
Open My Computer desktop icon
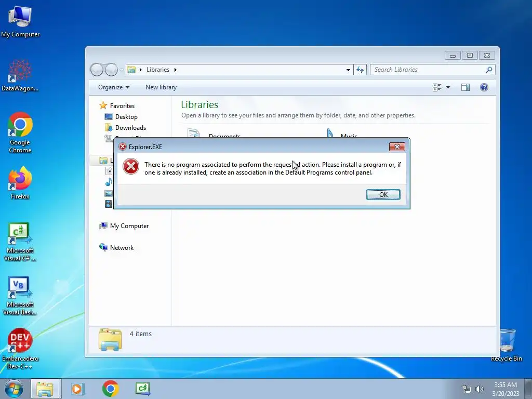(20, 22)
